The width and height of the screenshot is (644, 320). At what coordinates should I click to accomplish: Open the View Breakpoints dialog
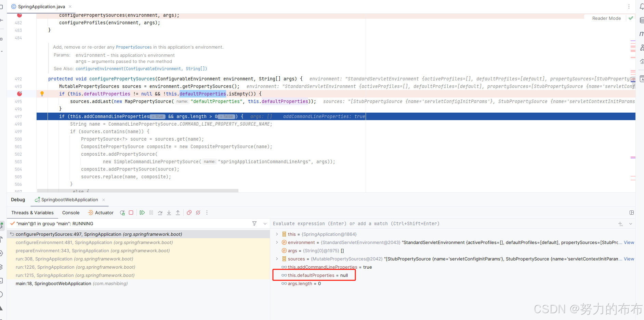click(x=189, y=213)
